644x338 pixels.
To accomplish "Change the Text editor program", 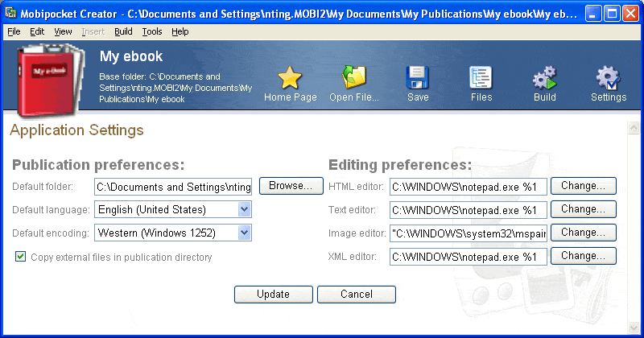I will point(583,209).
